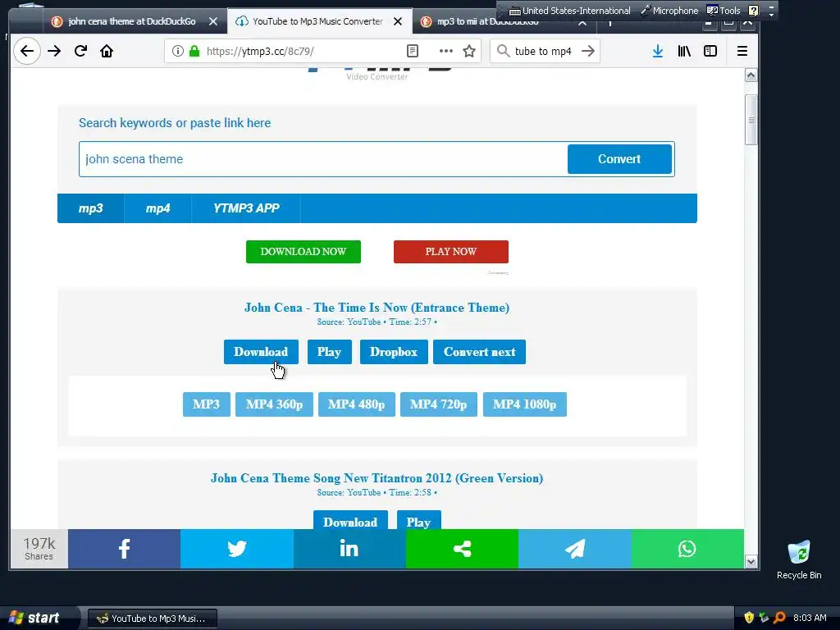
Task: Reload the page with the refresh icon
Action: coord(81,51)
